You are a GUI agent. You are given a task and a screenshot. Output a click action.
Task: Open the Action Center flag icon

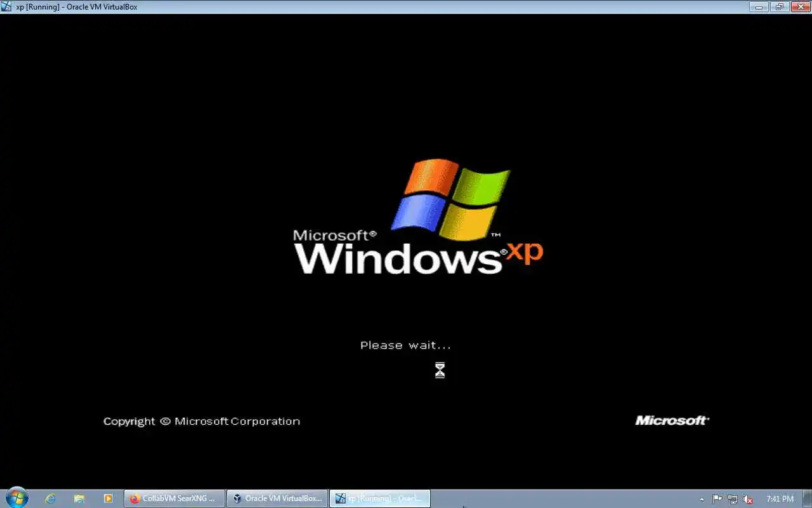tap(717, 499)
